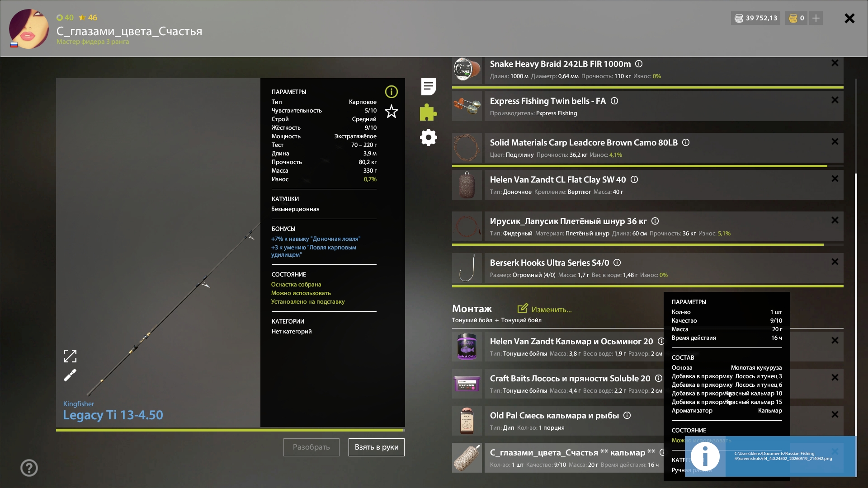Open the notes list icon

click(429, 87)
